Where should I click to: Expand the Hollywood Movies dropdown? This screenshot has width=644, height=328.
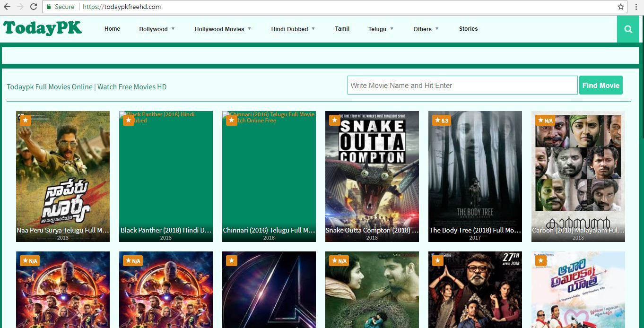click(x=223, y=29)
